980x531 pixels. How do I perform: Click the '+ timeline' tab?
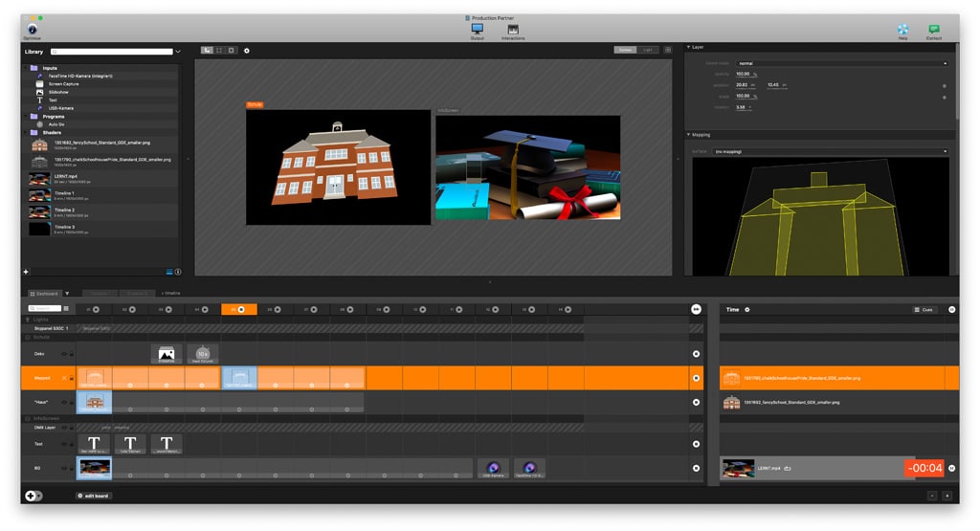tap(170, 293)
